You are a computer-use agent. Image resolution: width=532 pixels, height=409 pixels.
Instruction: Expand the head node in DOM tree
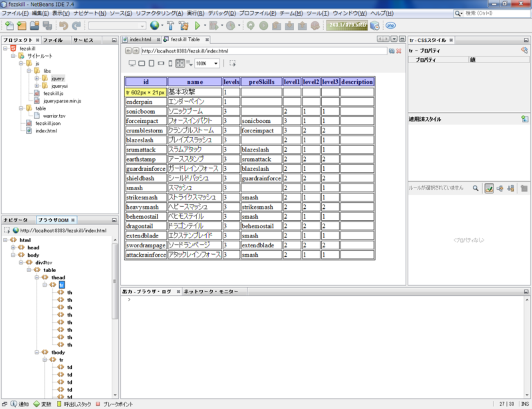click(14, 248)
